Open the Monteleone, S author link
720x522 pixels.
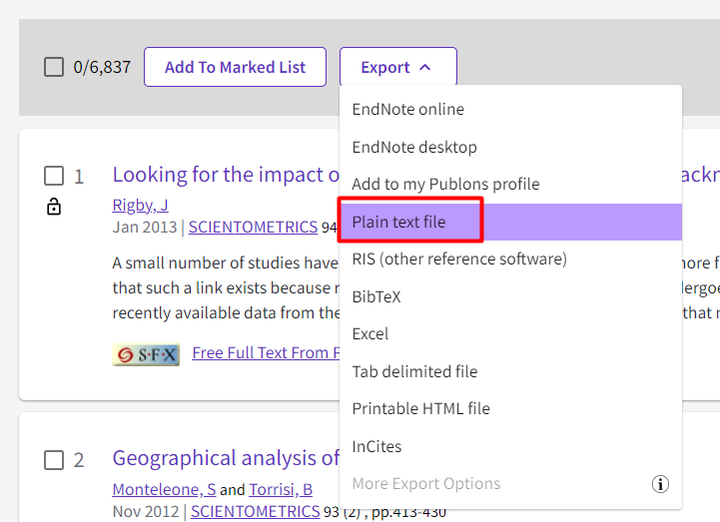(x=164, y=489)
